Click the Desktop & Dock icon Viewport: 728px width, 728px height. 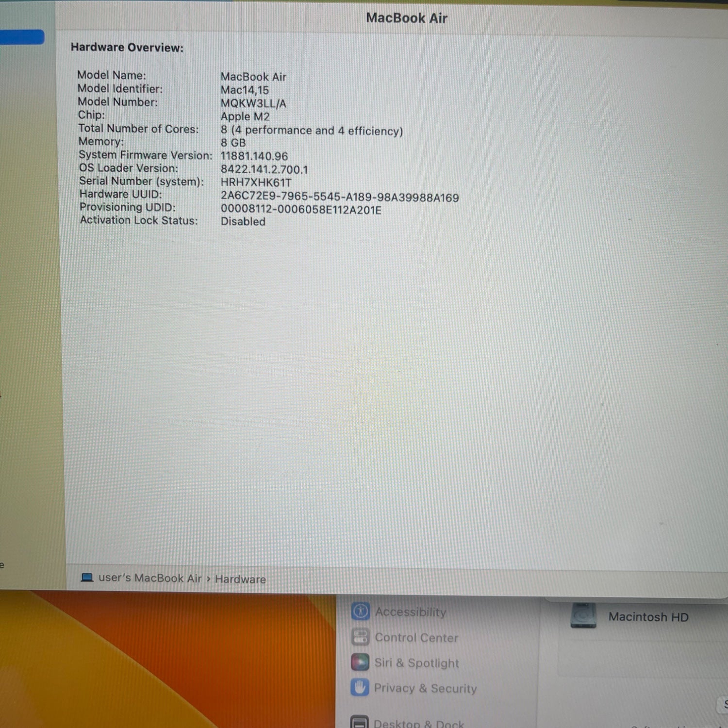[x=360, y=722]
